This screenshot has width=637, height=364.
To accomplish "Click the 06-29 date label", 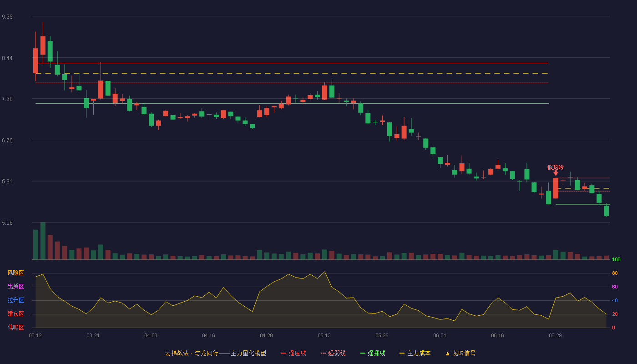I will (555, 335).
